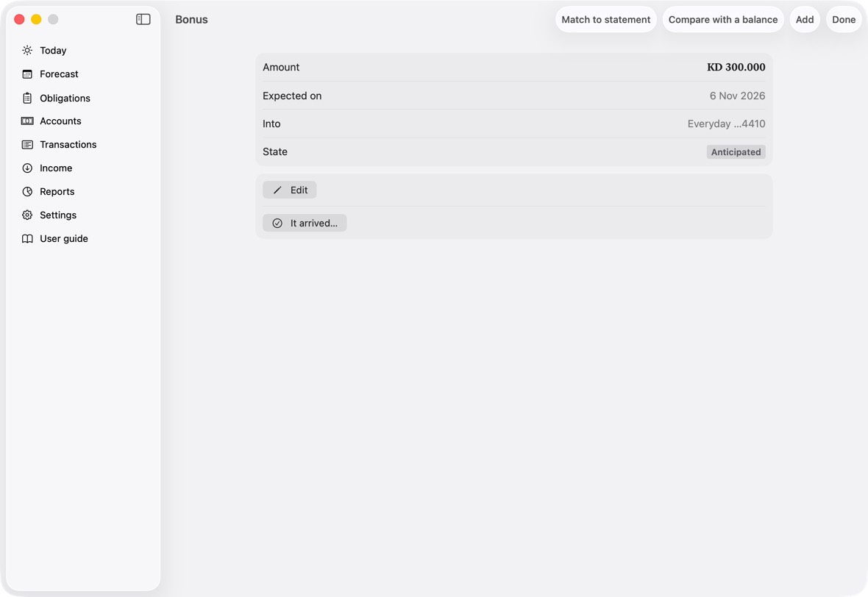
Task: Click the checkmark icon on It arrived
Action: click(x=277, y=223)
